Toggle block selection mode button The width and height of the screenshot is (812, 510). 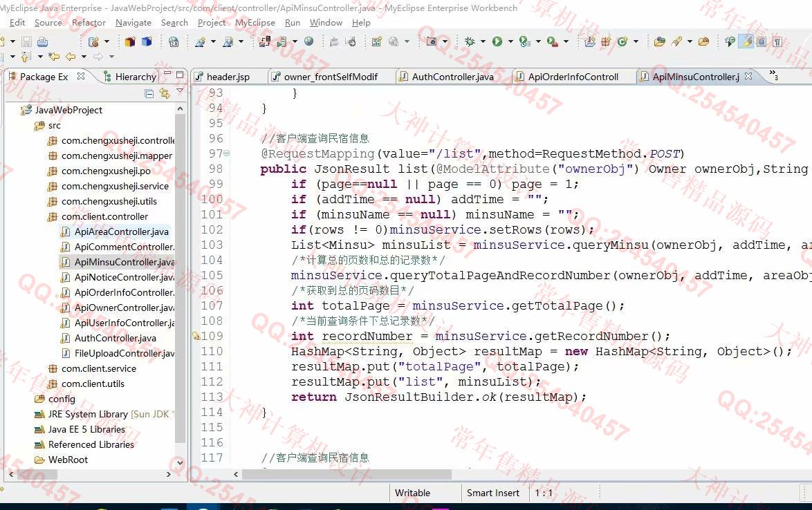(x=762, y=42)
